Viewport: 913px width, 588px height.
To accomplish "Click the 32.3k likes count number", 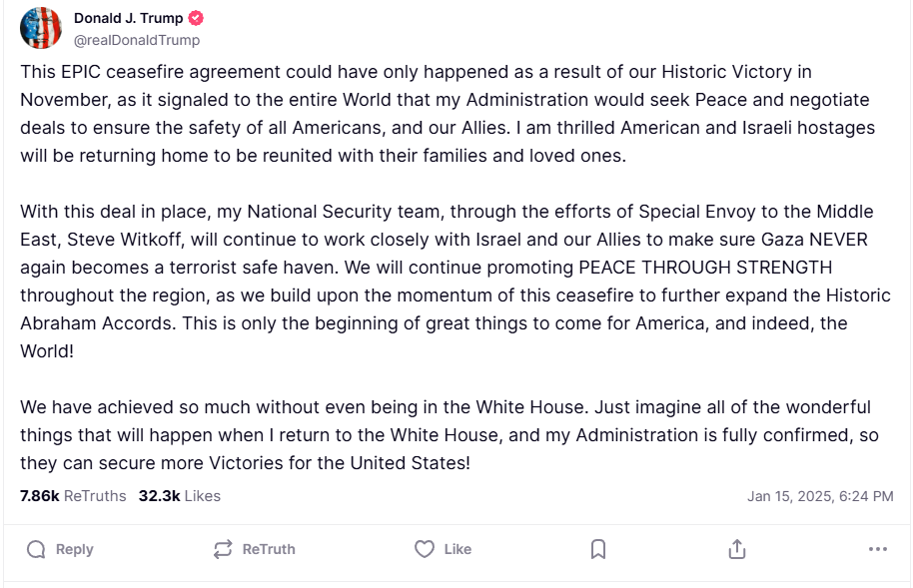I will click(159, 496).
